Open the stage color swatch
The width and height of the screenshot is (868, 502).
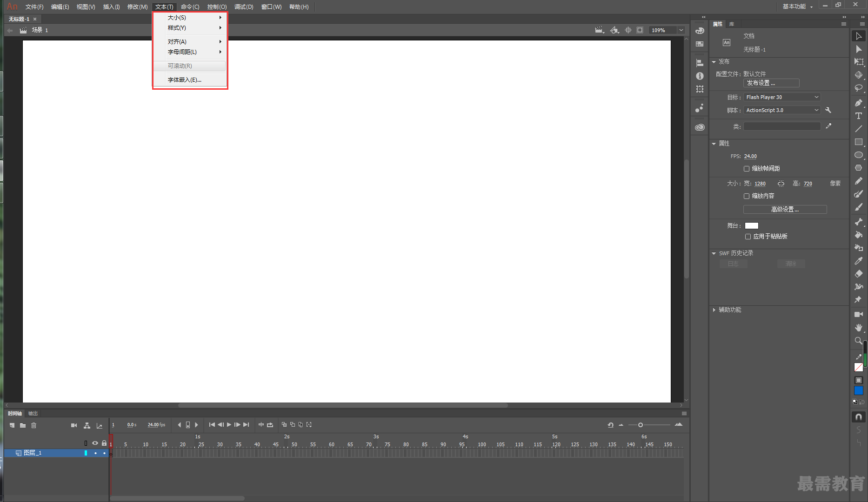tap(752, 226)
